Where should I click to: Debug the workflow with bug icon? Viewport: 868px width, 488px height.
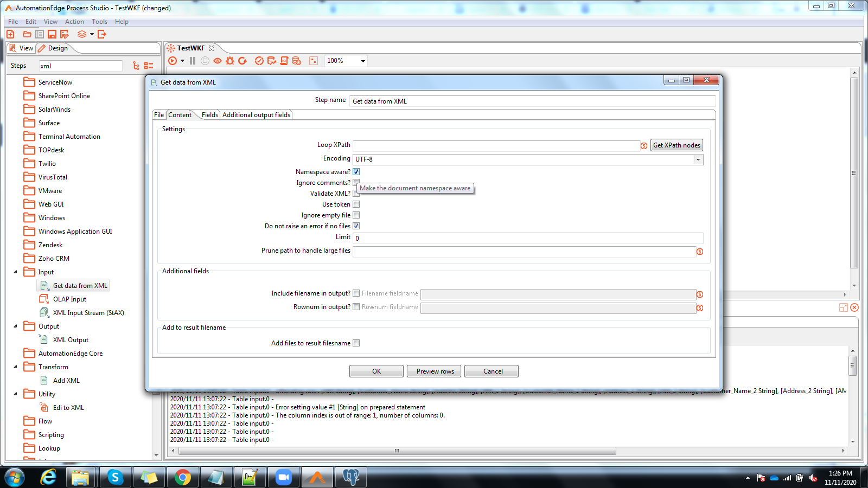[230, 61]
